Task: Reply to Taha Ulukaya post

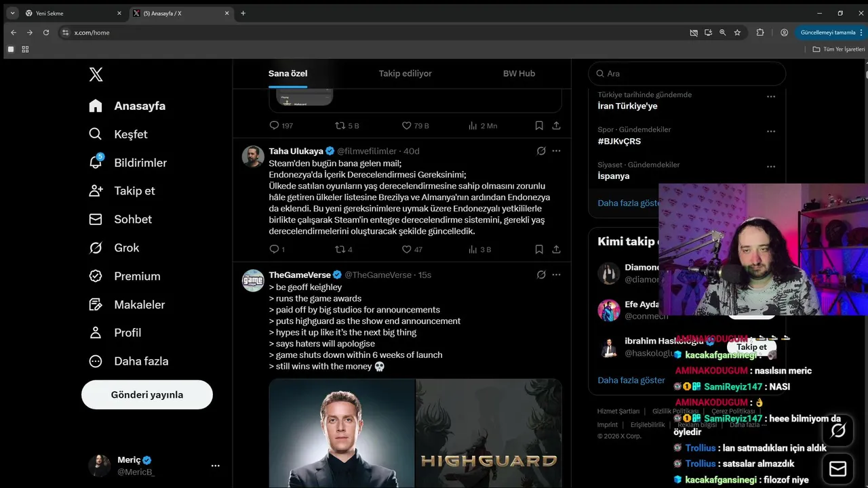Action: tap(274, 249)
